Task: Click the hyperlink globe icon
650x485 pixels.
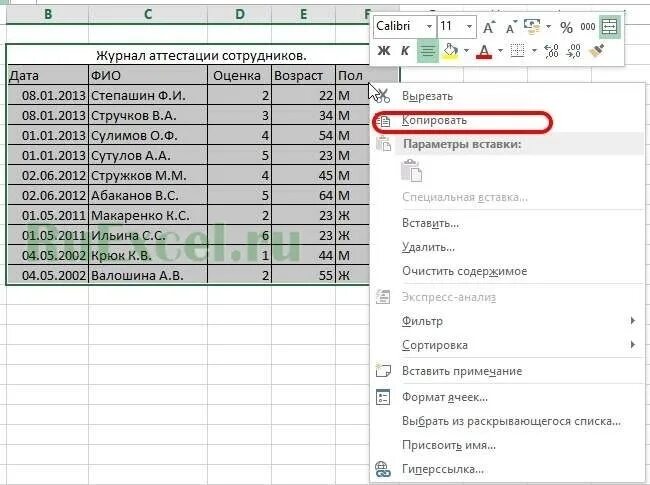Action: coord(383,469)
